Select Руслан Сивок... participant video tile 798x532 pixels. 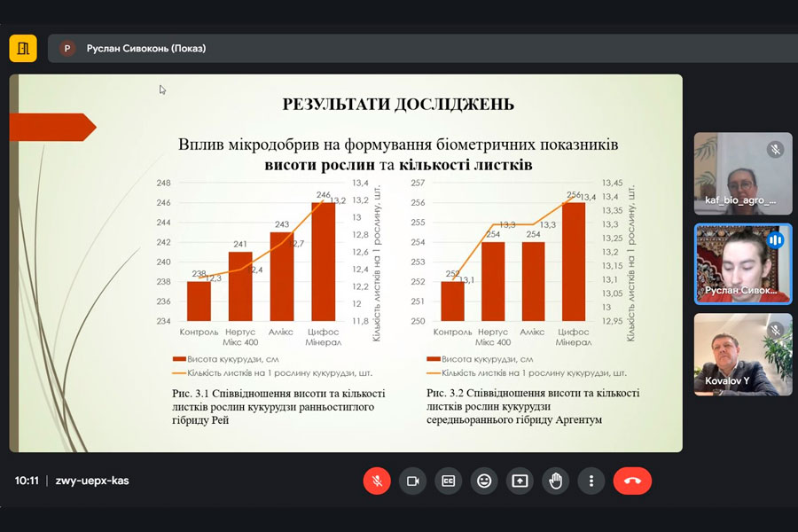tap(743, 264)
